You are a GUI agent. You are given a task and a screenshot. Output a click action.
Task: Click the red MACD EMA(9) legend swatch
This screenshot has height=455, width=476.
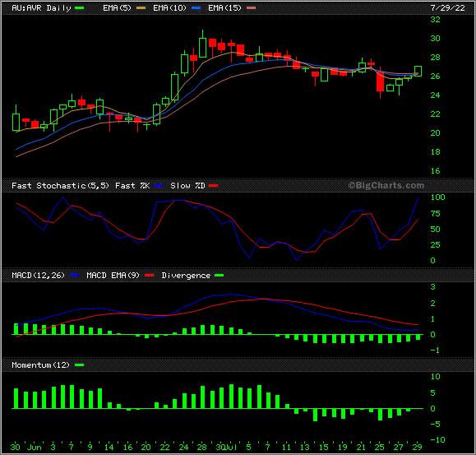click(150, 276)
